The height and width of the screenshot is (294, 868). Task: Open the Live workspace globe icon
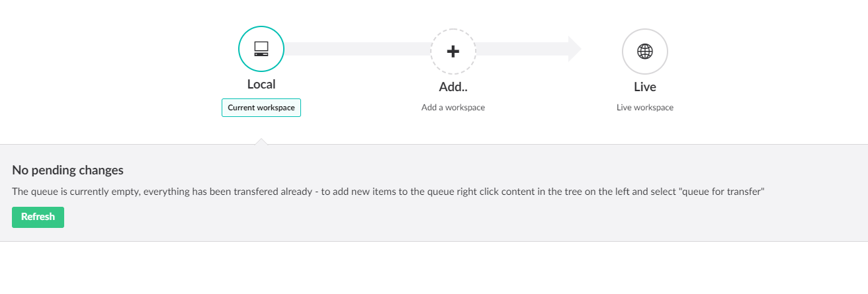(x=645, y=52)
